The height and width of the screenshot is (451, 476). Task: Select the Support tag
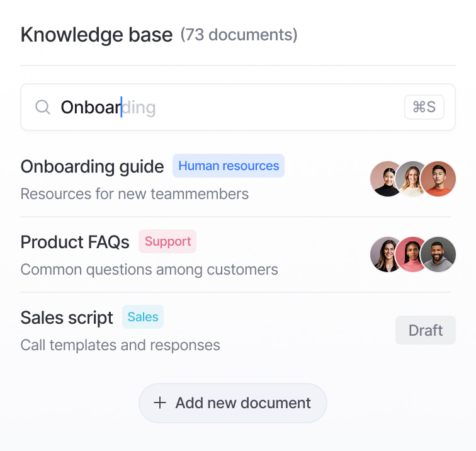[167, 241]
